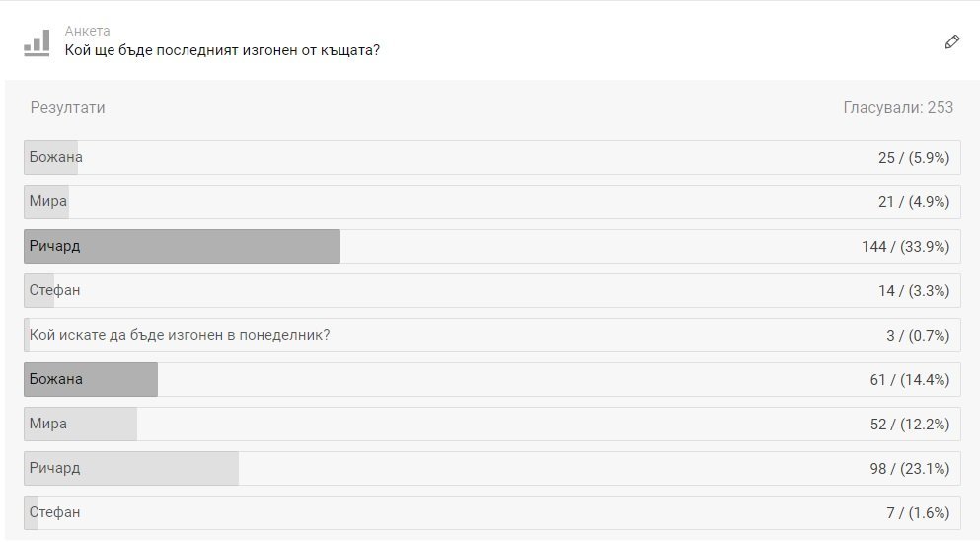Select the Мира row with 52 votes

pyautogui.click(x=491, y=424)
